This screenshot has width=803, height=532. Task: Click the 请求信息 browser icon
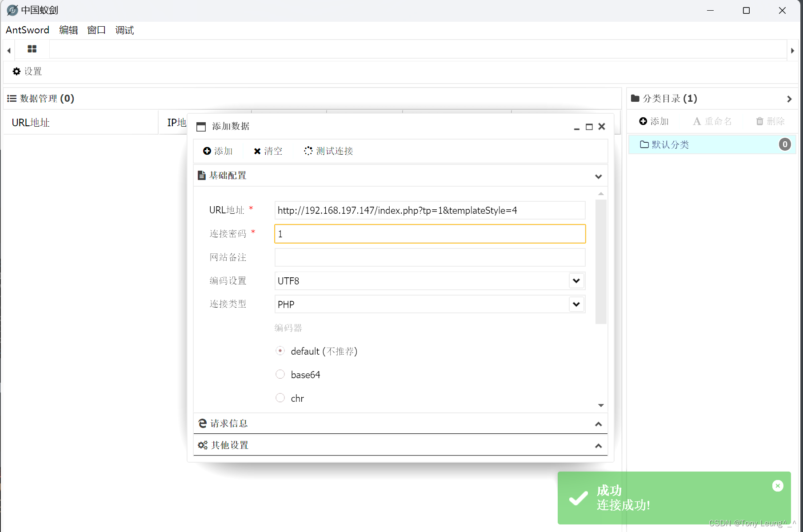203,423
